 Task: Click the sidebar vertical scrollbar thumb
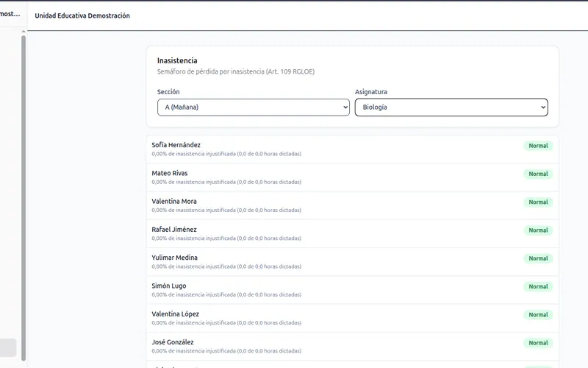pos(24,198)
